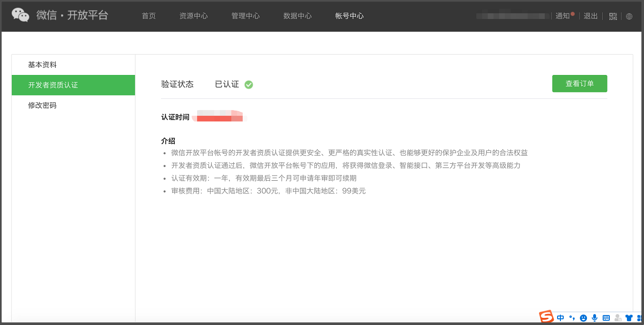Click the blurred account name in header
This screenshot has height=325, width=644.
[512, 16]
